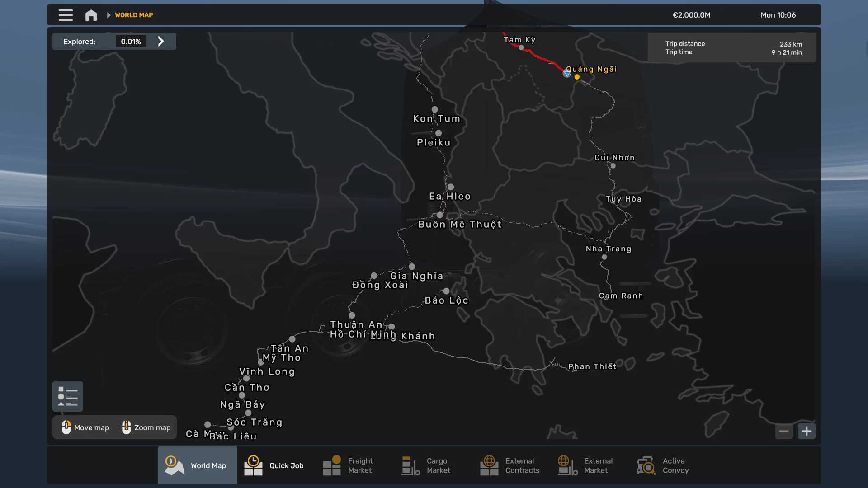
Task: Click the Zoom map hint button
Action: pyautogui.click(x=146, y=427)
